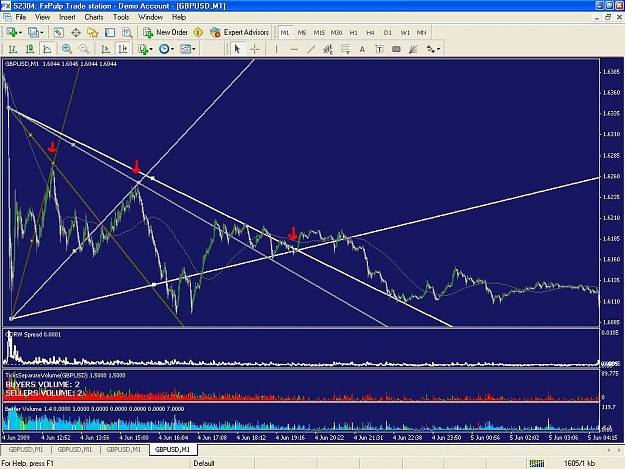
Task: Select the Equidistant Channel tool
Action: (x=328, y=49)
